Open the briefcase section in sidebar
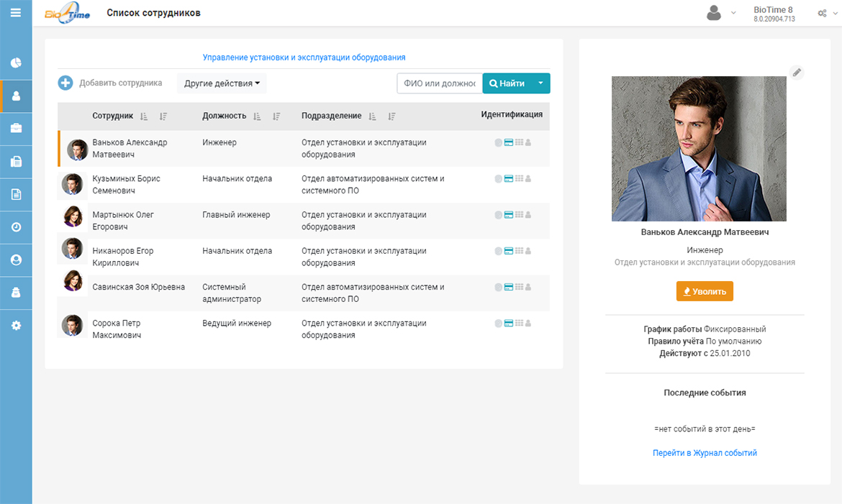The width and height of the screenshot is (842, 504). pyautogui.click(x=16, y=128)
